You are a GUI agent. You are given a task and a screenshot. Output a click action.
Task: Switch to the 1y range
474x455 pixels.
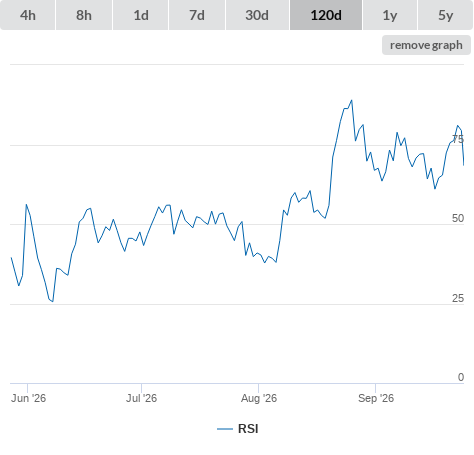click(390, 15)
